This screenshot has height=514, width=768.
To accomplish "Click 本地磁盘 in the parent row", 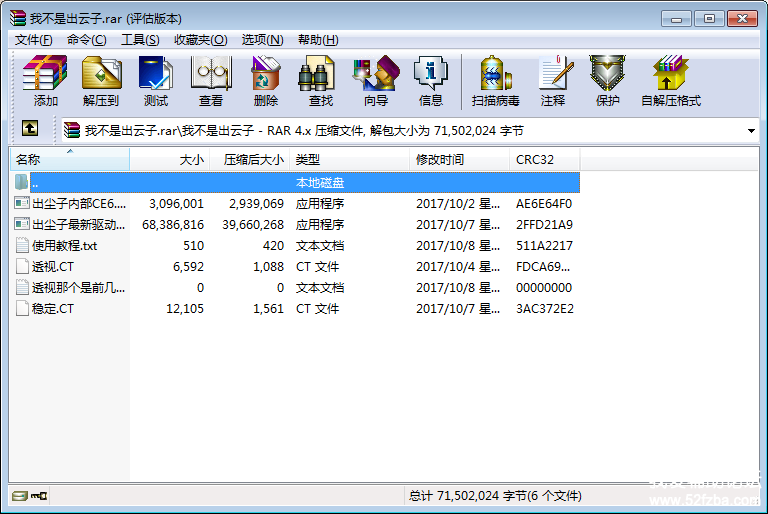I will point(320,183).
